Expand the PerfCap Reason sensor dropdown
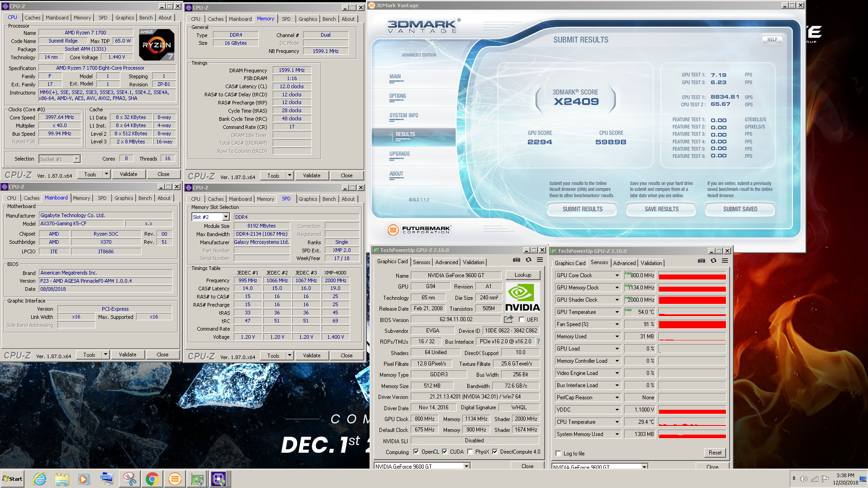The width and height of the screenshot is (868, 488). (617, 398)
